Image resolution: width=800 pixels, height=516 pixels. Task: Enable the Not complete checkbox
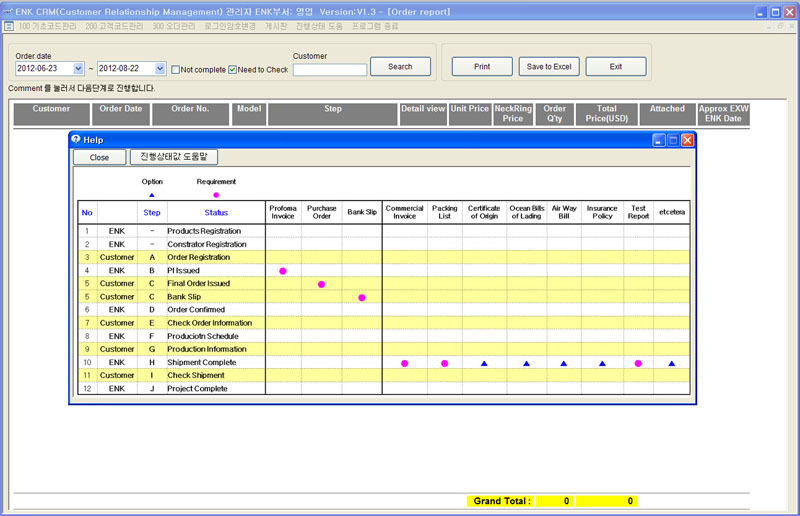(x=176, y=69)
